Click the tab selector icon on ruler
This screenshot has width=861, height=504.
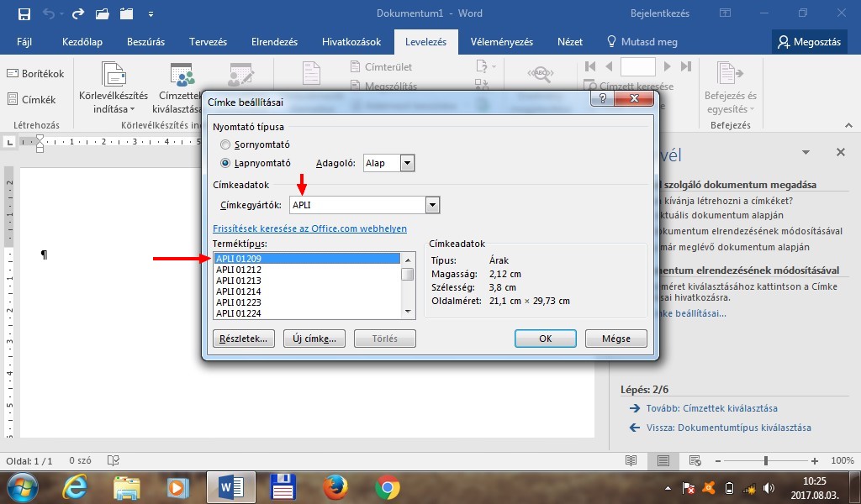[9, 142]
